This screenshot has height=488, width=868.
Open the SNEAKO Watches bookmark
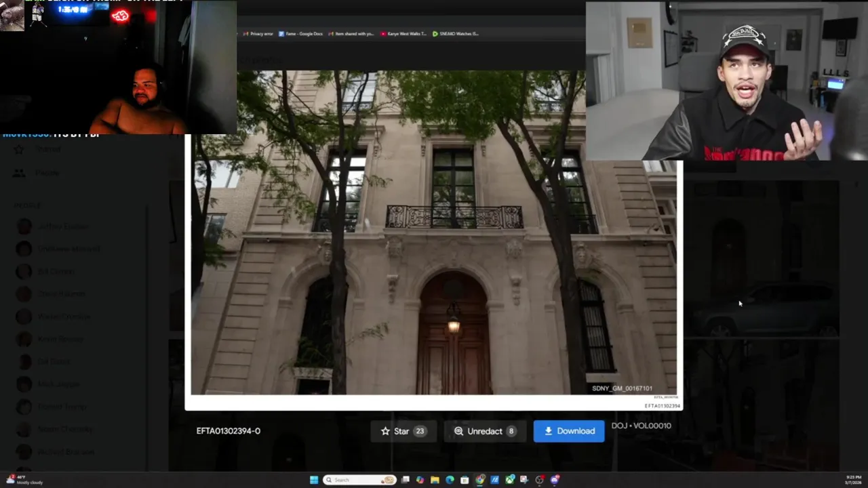[456, 33]
